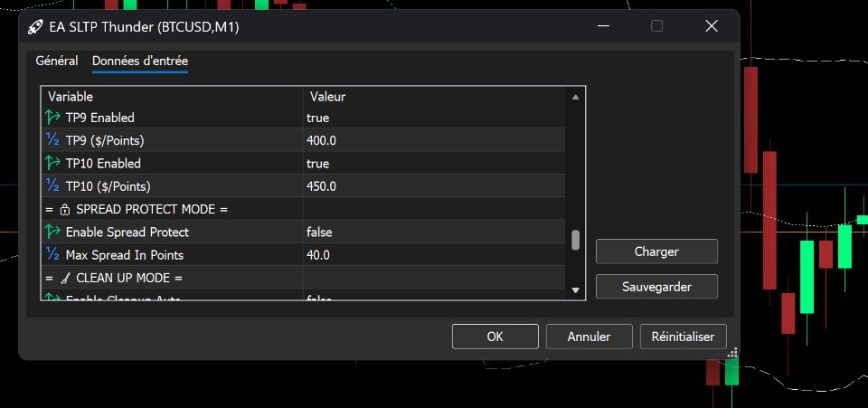Click the boolean icon beside TP10 Enabled
Viewport: 868px width, 408px height.
pos(52,164)
